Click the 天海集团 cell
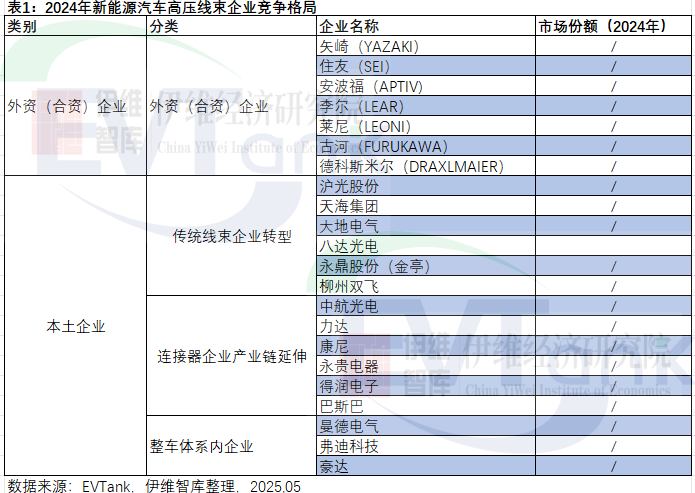Viewport: 695px width, 493px height. (x=349, y=206)
